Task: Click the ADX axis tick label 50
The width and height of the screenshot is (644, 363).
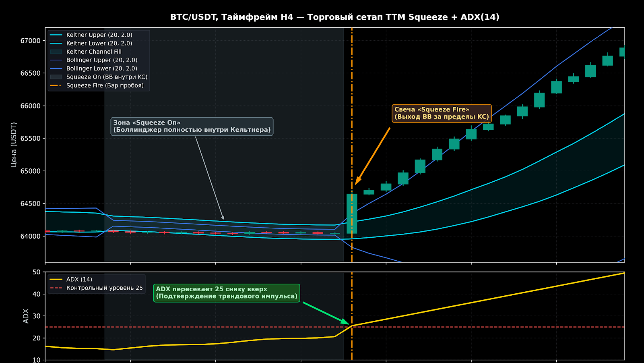Action: point(37,272)
